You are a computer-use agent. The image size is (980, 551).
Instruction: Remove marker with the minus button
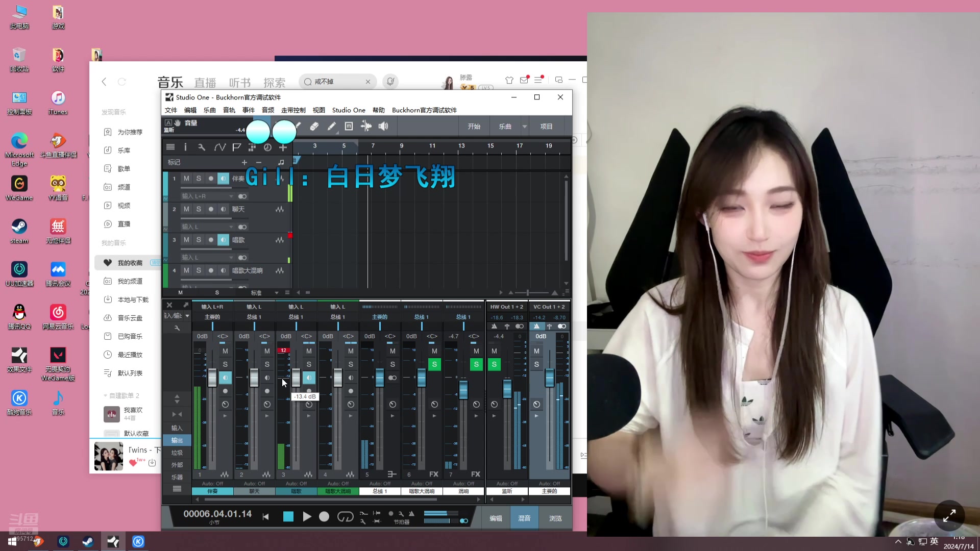258,162
